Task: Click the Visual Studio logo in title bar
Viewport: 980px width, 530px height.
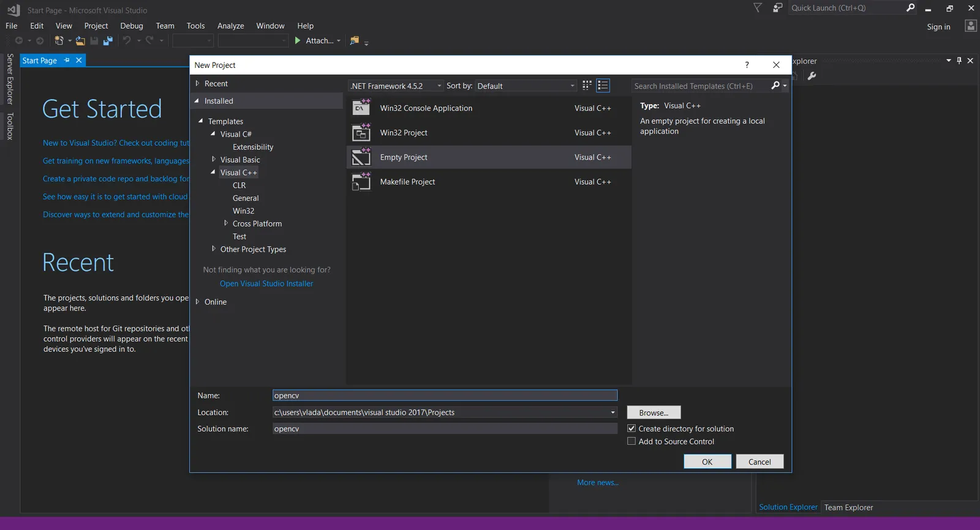Action: click(x=13, y=10)
